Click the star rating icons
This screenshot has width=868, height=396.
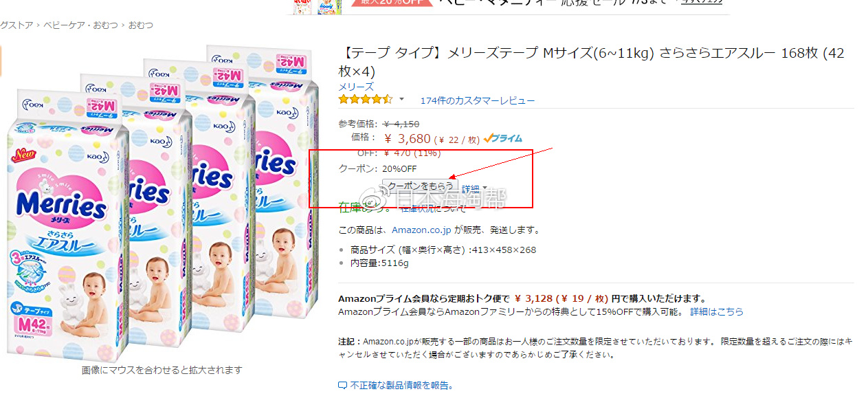coord(366,100)
